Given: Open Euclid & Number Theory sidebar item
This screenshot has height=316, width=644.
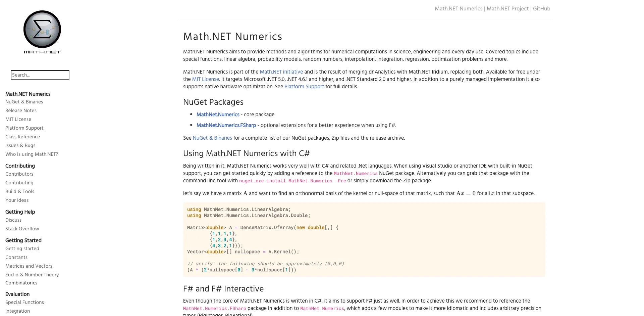Looking at the screenshot, I should point(32,275).
